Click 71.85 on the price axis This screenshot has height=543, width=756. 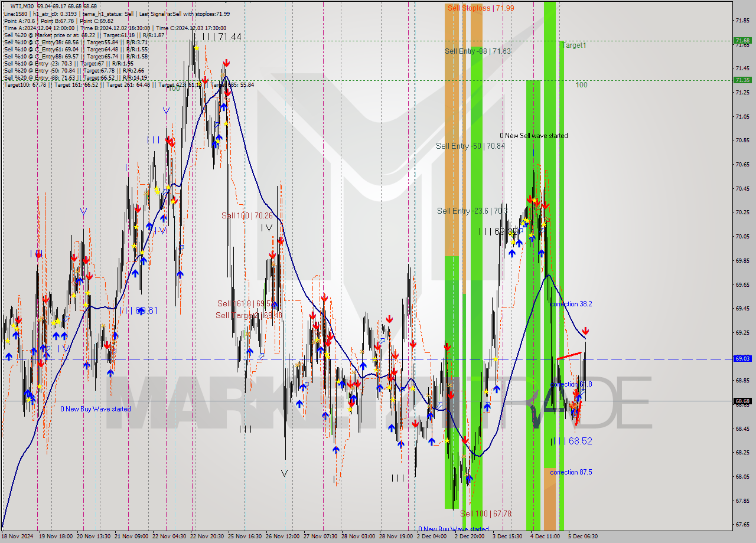(x=742, y=21)
